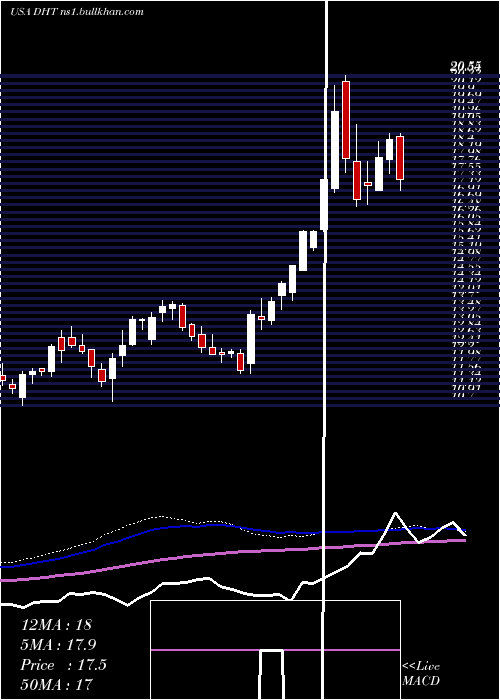
Task: Open the '<<Live MACD' label
Action: point(421,673)
